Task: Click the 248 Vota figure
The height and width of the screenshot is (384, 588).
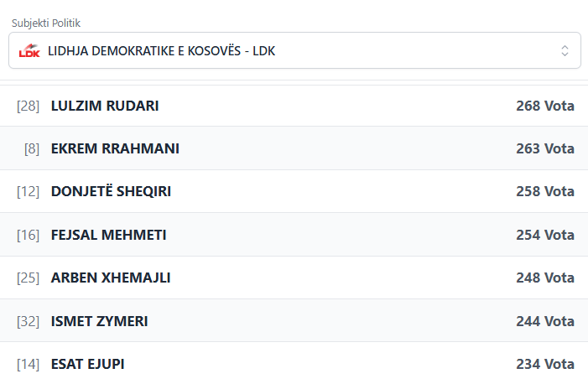Action: 545,278
